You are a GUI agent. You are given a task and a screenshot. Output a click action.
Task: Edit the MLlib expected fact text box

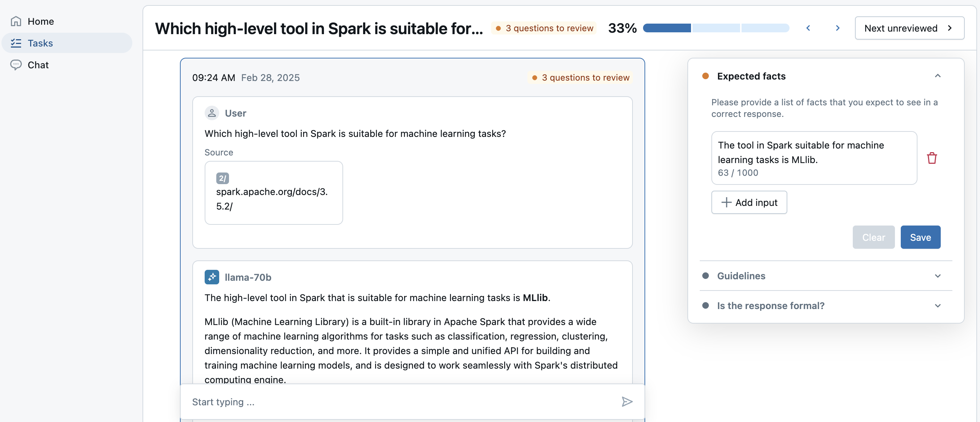point(814,158)
